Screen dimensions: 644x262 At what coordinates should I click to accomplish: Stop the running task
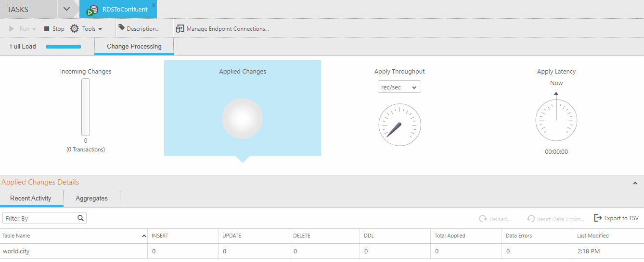click(54, 29)
